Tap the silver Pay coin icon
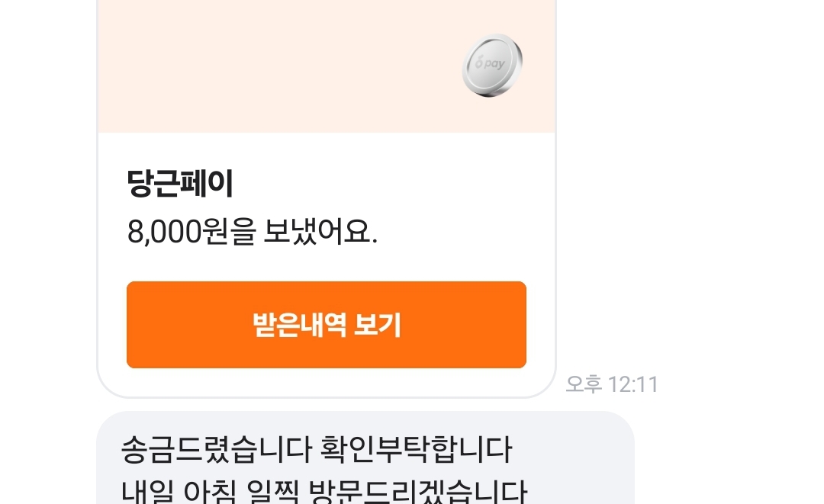Viewport: 824px width, 504px height. pyautogui.click(x=492, y=65)
